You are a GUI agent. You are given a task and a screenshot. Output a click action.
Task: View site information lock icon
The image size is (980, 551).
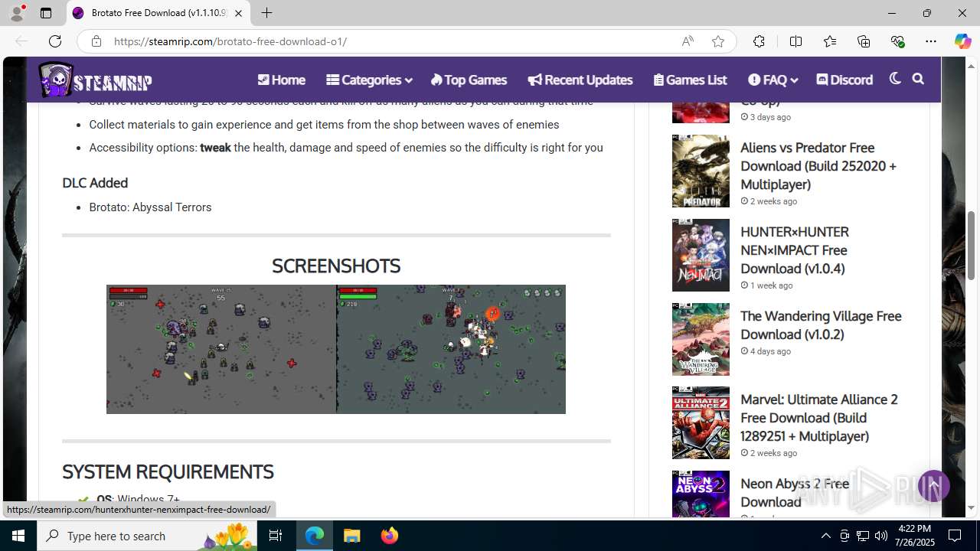96,41
